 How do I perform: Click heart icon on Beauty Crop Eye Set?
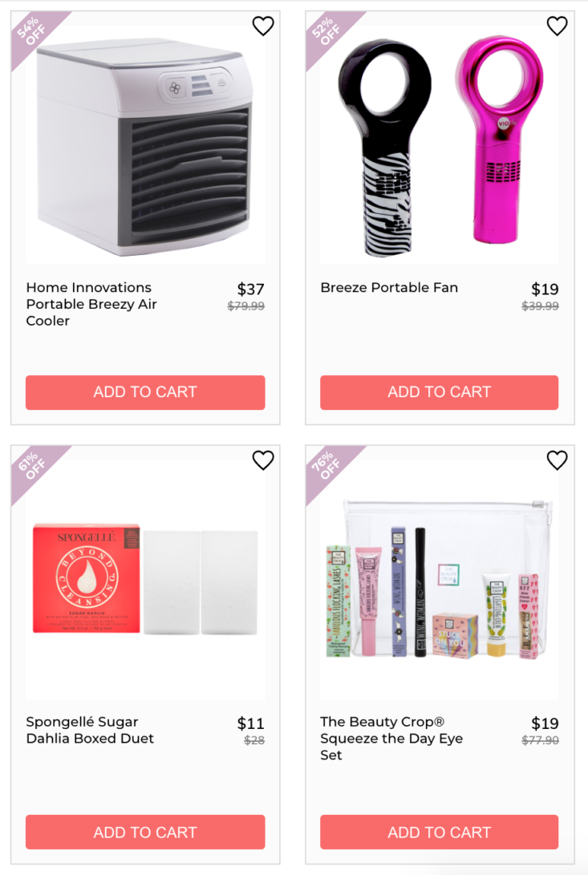pyautogui.click(x=557, y=460)
